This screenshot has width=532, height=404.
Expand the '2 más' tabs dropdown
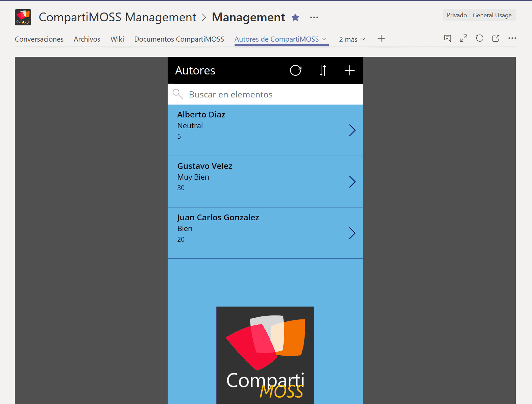coord(352,39)
